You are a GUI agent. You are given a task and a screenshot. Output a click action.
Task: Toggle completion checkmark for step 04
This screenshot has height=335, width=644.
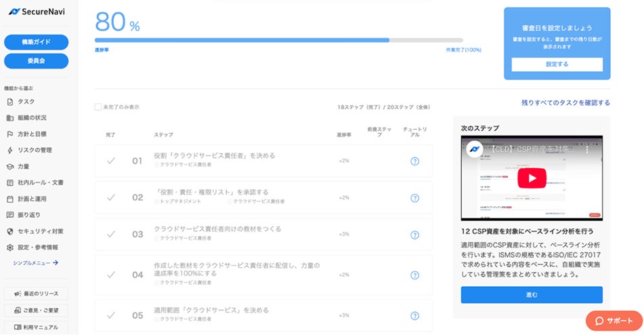point(111,275)
